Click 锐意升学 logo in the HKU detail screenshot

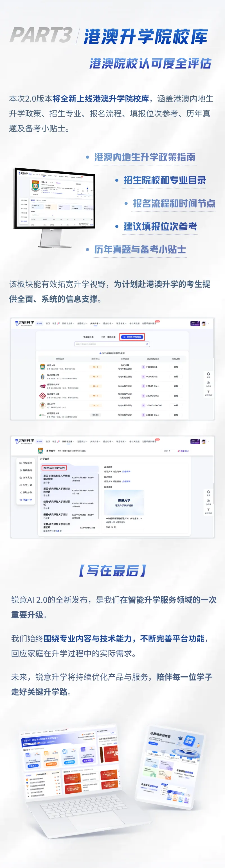click(24, 441)
